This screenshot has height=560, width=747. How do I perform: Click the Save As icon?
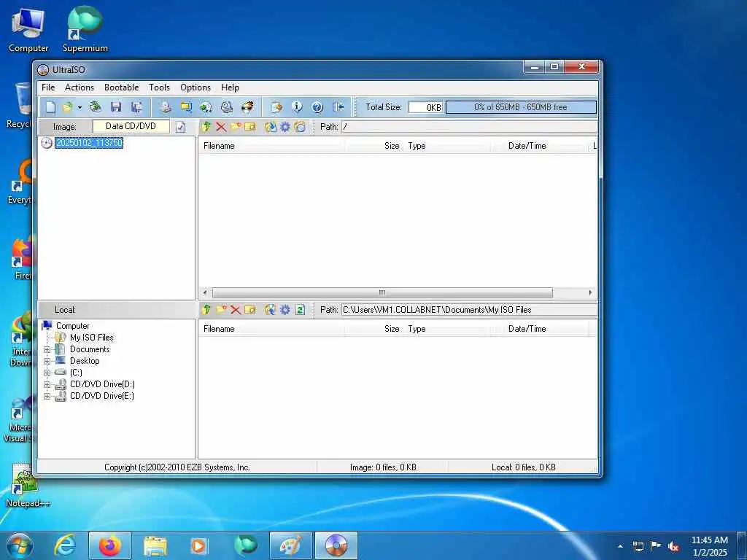tap(136, 107)
